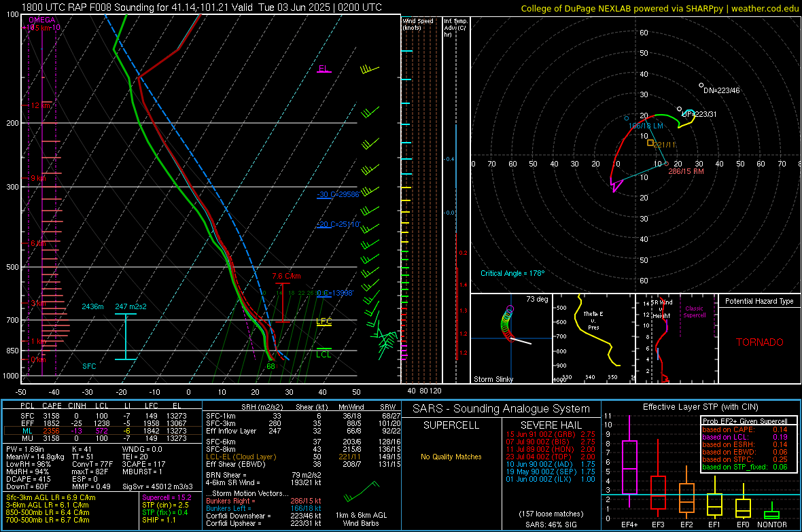Click 'K = 41' index value
Image resolution: width=802 pixels, height=532 pixels.
[82, 449]
